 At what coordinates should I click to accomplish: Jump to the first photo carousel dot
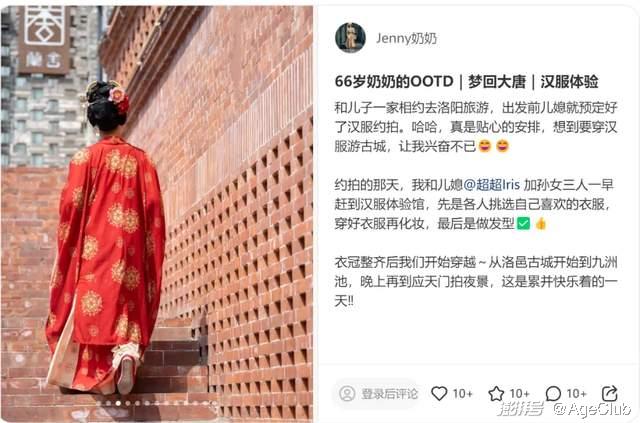(x=98, y=403)
